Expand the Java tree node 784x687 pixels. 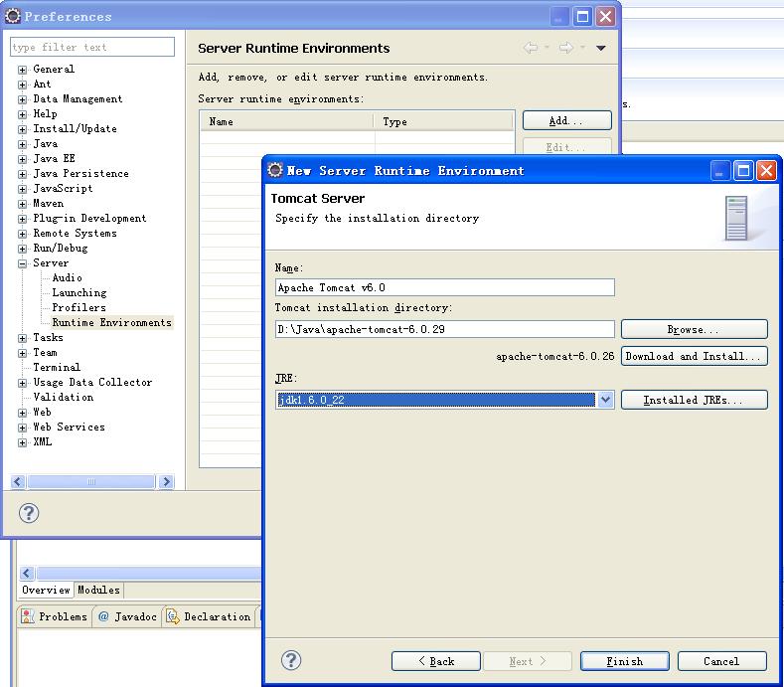pyautogui.click(x=22, y=144)
